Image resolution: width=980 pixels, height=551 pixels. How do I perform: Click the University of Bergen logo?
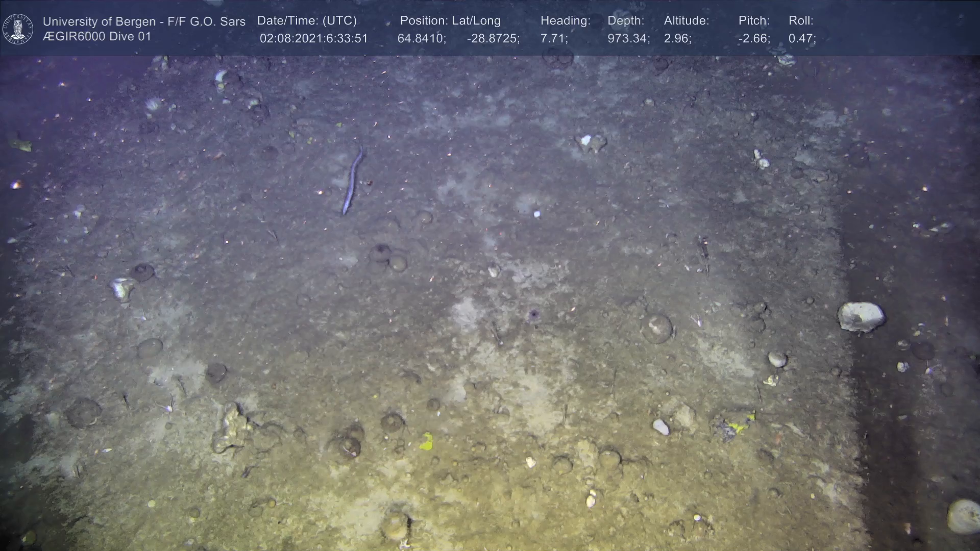(18, 29)
